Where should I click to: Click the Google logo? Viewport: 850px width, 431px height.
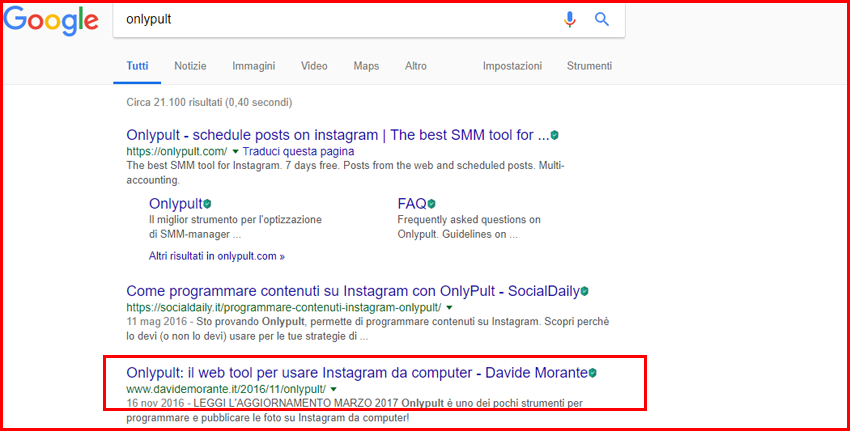pos(51,21)
